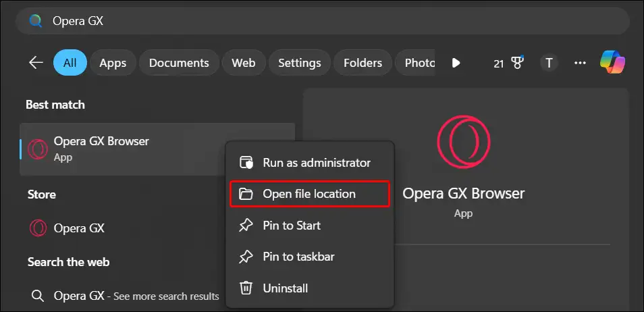Switch to the Apps filter tab
The width and height of the screenshot is (644, 312).
pos(113,63)
